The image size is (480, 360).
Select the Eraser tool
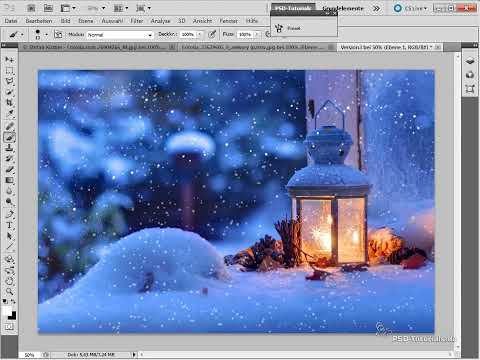(x=9, y=170)
